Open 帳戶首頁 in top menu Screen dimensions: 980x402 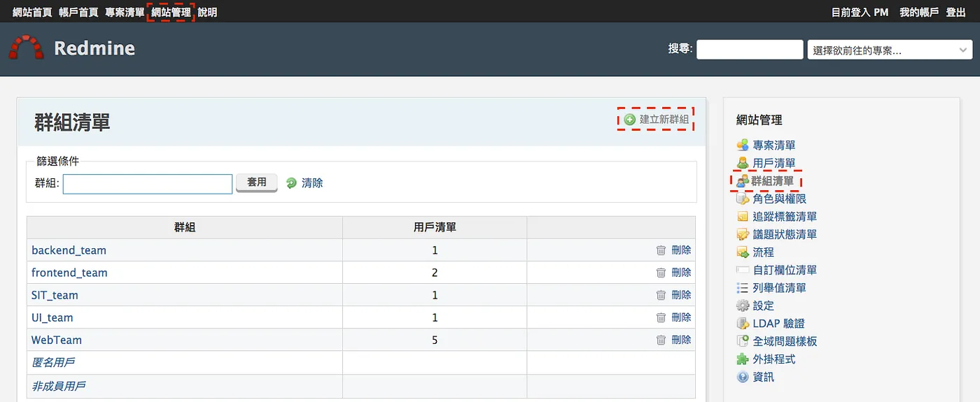[78, 12]
